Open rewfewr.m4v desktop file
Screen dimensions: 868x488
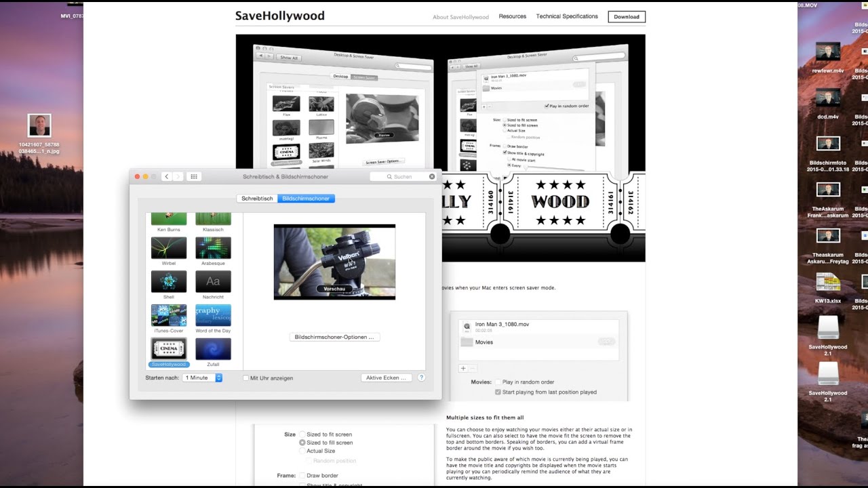point(828,57)
